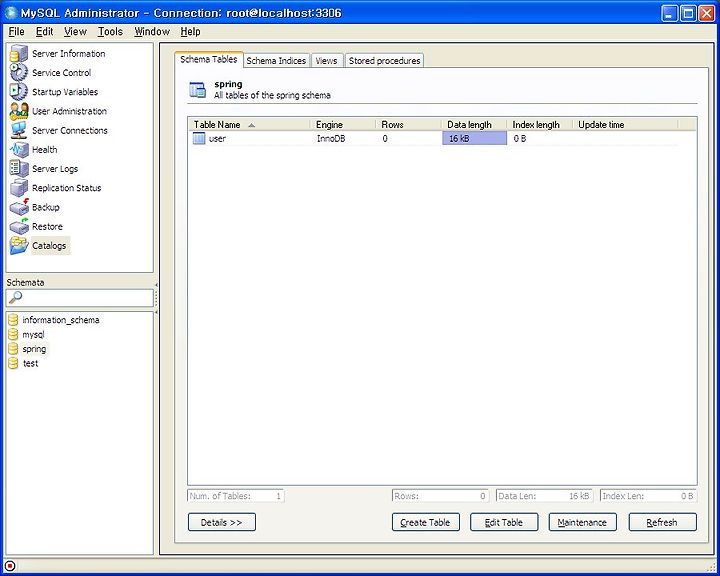
Task: Click the MySQL dolphin title bar icon
Action: pyautogui.click(x=11, y=13)
